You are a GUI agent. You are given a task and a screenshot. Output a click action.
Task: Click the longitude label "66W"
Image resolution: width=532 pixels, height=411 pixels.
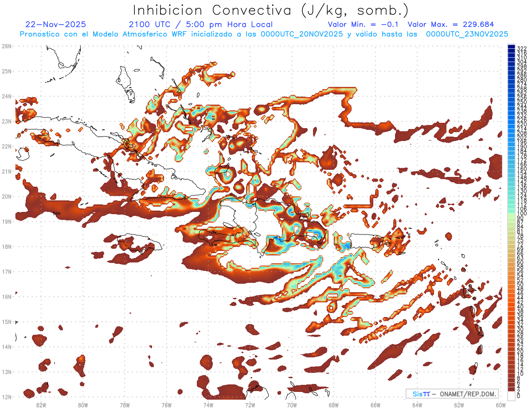coord(376,405)
